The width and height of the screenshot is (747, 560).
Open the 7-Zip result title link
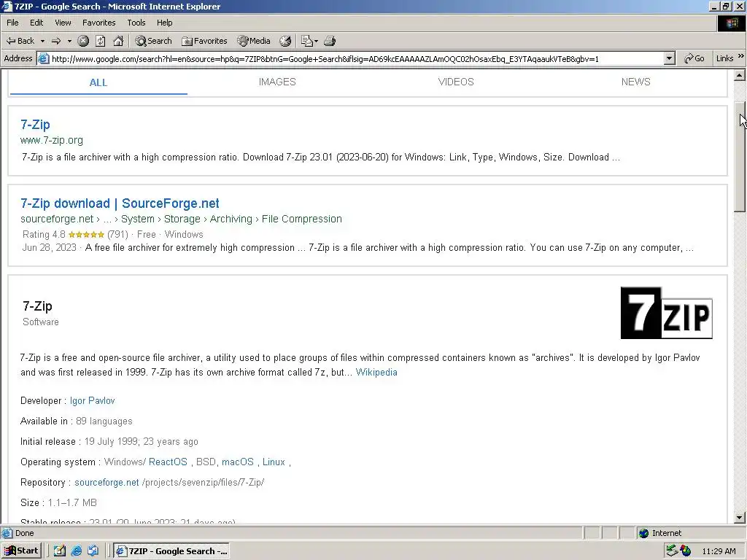pos(35,125)
